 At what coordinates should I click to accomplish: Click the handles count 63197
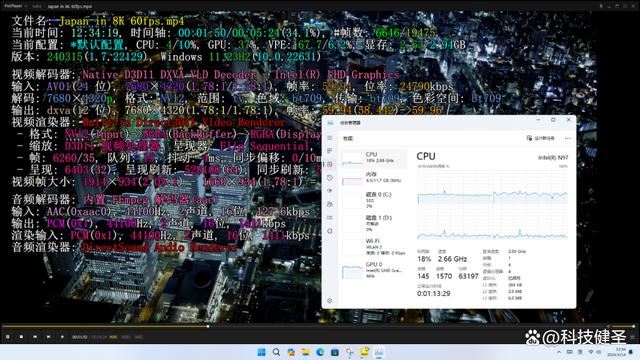[x=468, y=276]
